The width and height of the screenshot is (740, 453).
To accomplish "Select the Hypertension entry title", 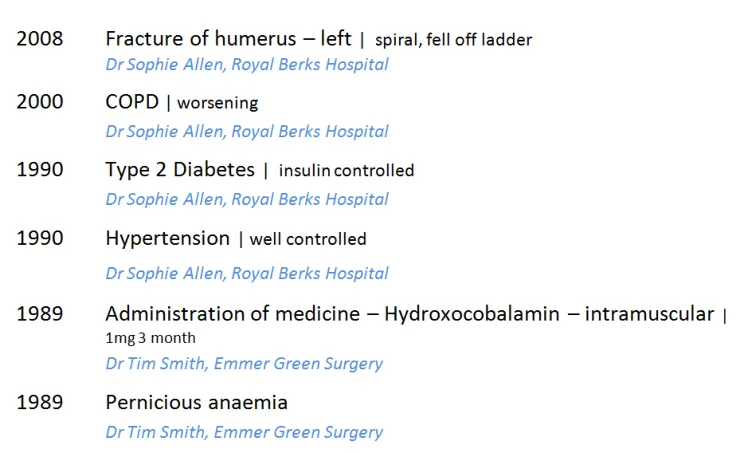I will 167,238.
